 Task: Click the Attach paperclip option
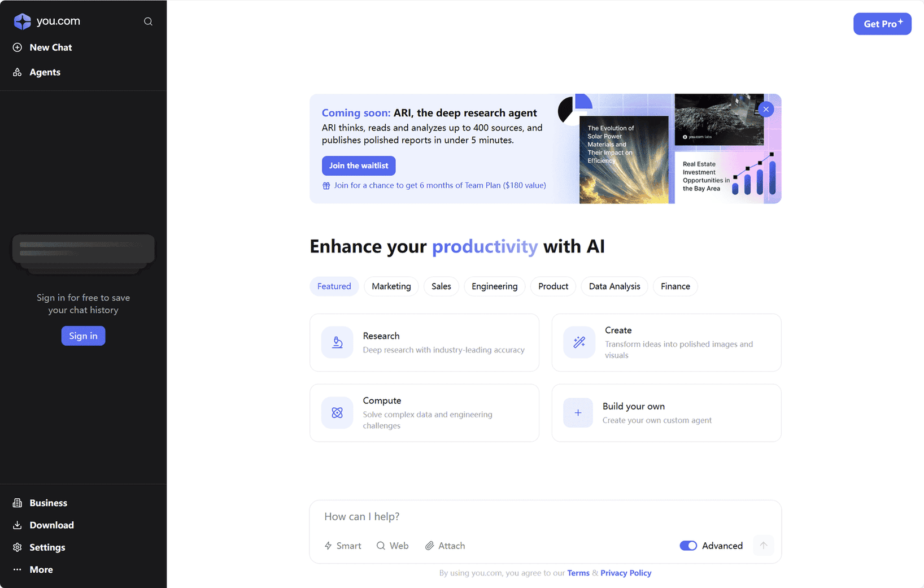(445, 546)
